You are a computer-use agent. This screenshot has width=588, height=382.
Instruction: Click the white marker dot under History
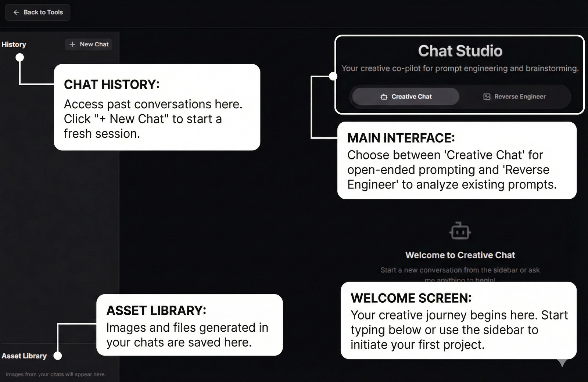click(x=20, y=57)
